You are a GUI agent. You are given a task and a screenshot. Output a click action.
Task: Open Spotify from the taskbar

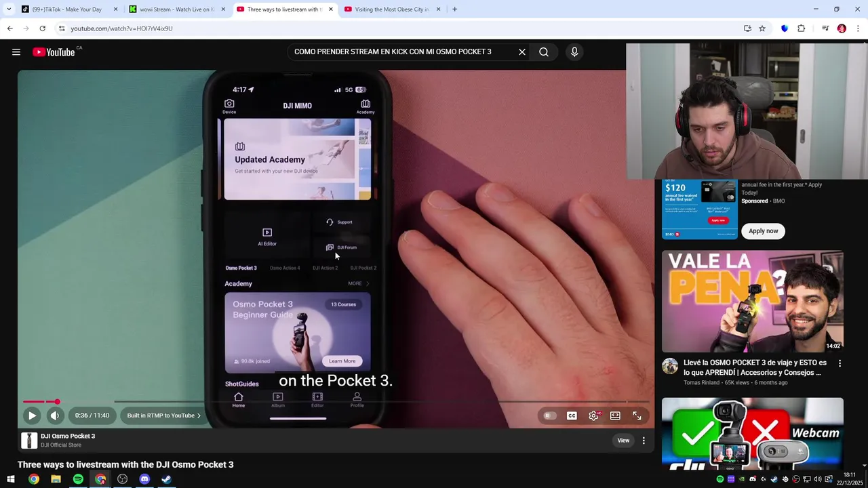point(78,479)
